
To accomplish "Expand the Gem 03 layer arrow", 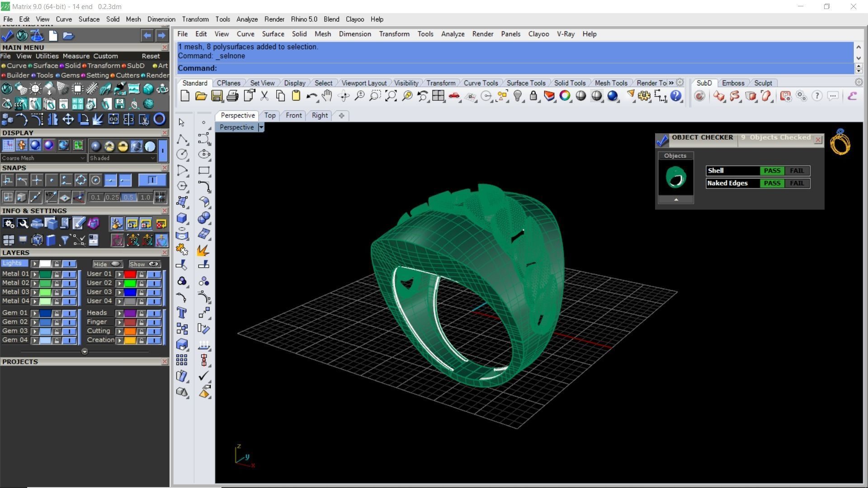I will pyautogui.click(x=34, y=331).
